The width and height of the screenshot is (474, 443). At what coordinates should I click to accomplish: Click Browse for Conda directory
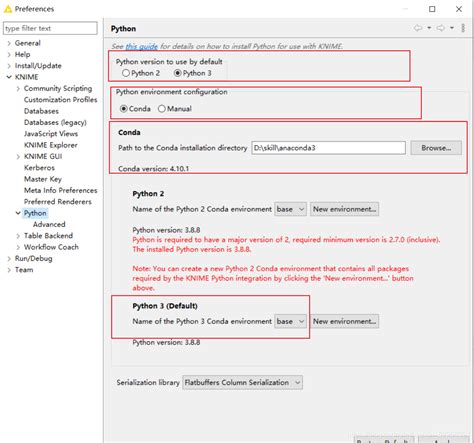(x=436, y=148)
